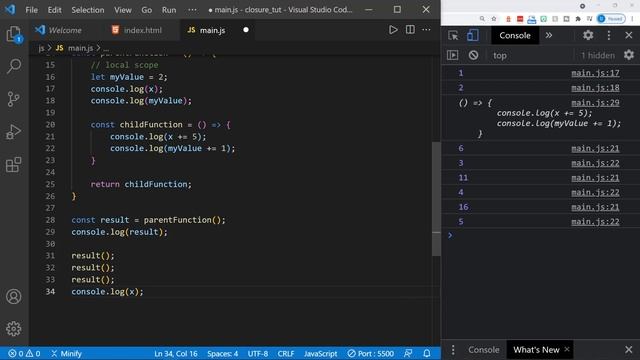This screenshot has height=360, width=640.
Task: Click the feedback icon in status bar
Action: point(408,353)
